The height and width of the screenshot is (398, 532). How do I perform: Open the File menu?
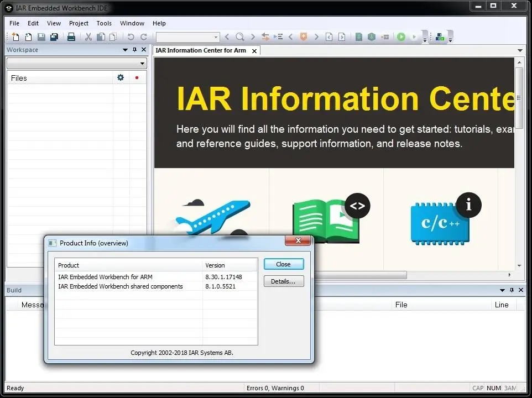[14, 23]
